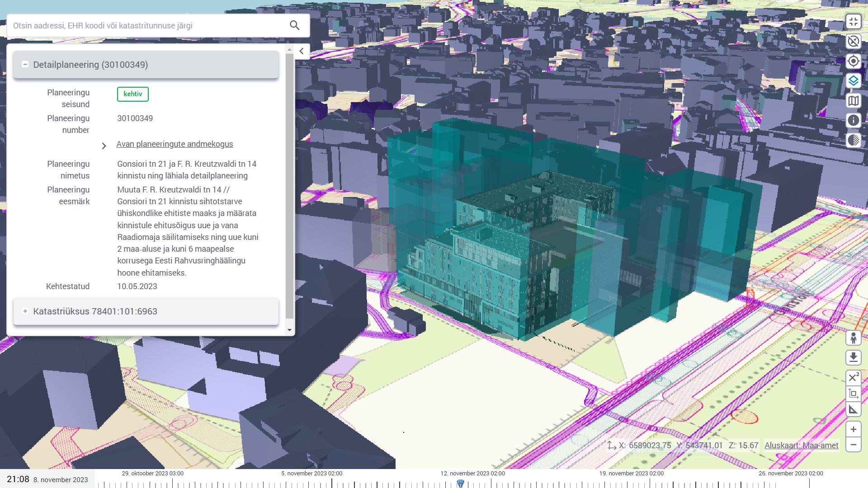This screenshot has height=488, width=868.
Task: Click the exit fullscreen icon
Action: 853,22
